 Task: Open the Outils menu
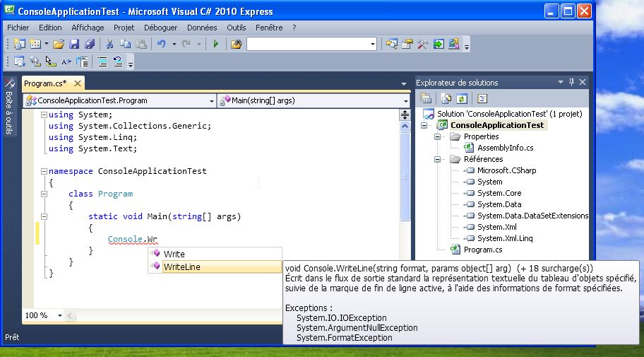[236, 28]
